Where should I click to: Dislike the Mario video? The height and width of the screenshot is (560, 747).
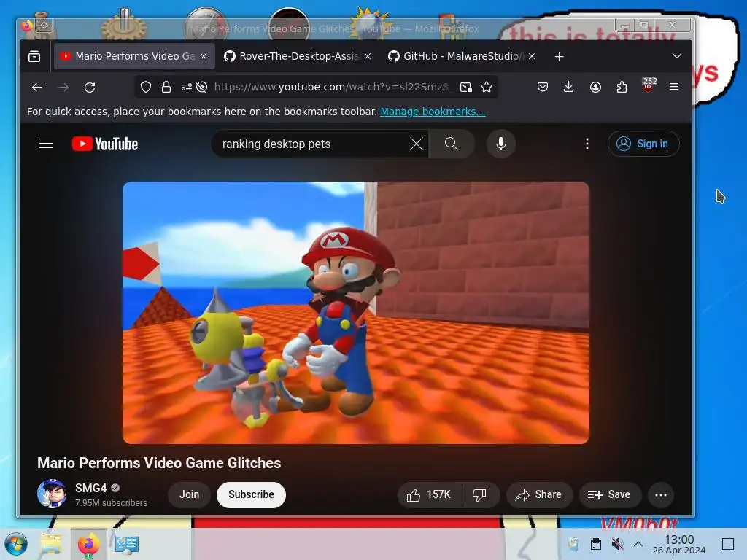[x=480, y=495]
